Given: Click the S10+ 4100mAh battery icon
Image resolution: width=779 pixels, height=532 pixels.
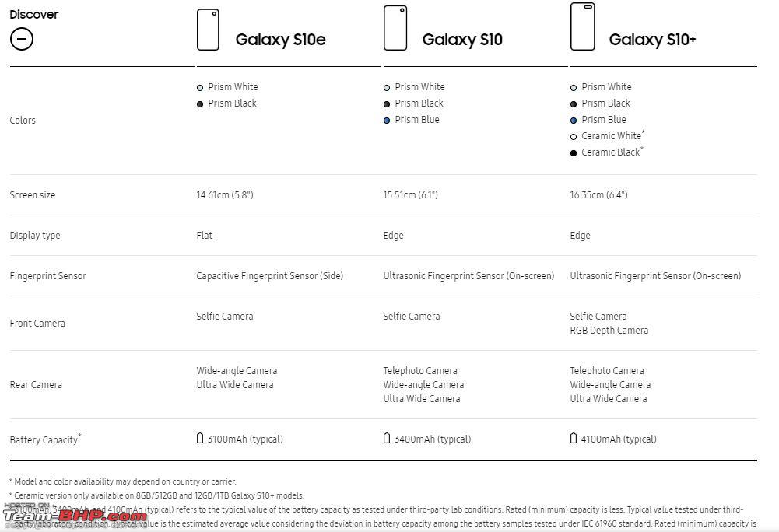Looking at the screenshot, I should [574, 438].
